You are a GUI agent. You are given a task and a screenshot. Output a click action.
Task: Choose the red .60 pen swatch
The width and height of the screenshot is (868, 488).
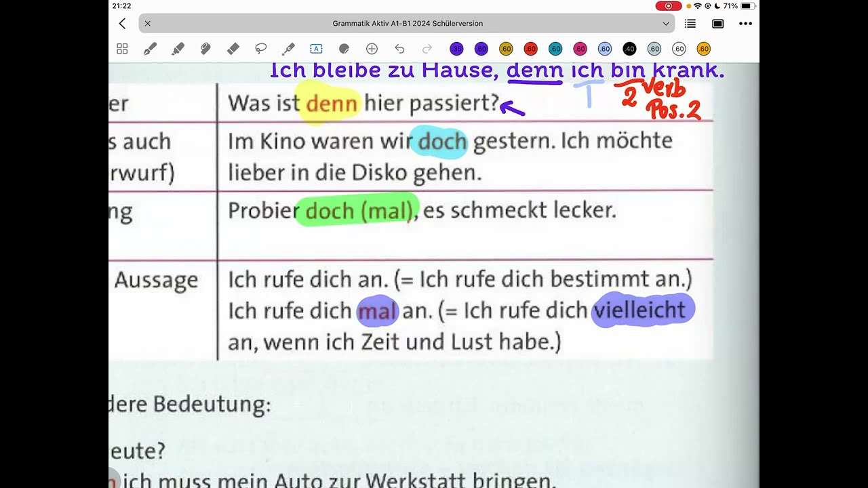[530, 49]
